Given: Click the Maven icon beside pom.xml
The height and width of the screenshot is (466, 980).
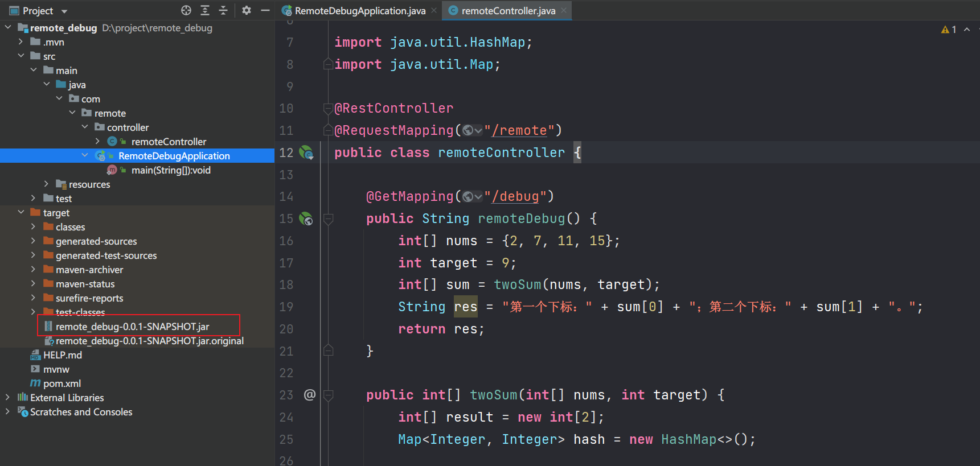Looking at the screenshot, I should (x=35, y=383).
